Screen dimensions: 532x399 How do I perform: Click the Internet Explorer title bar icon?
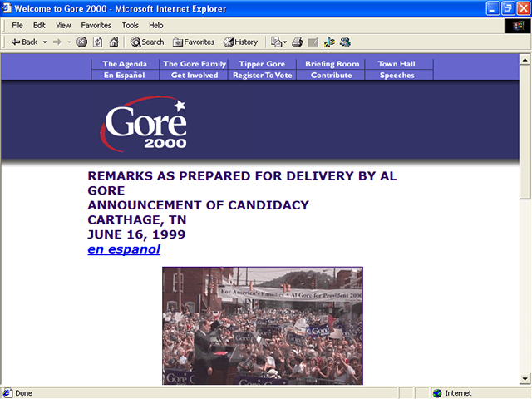pos(7,8)
